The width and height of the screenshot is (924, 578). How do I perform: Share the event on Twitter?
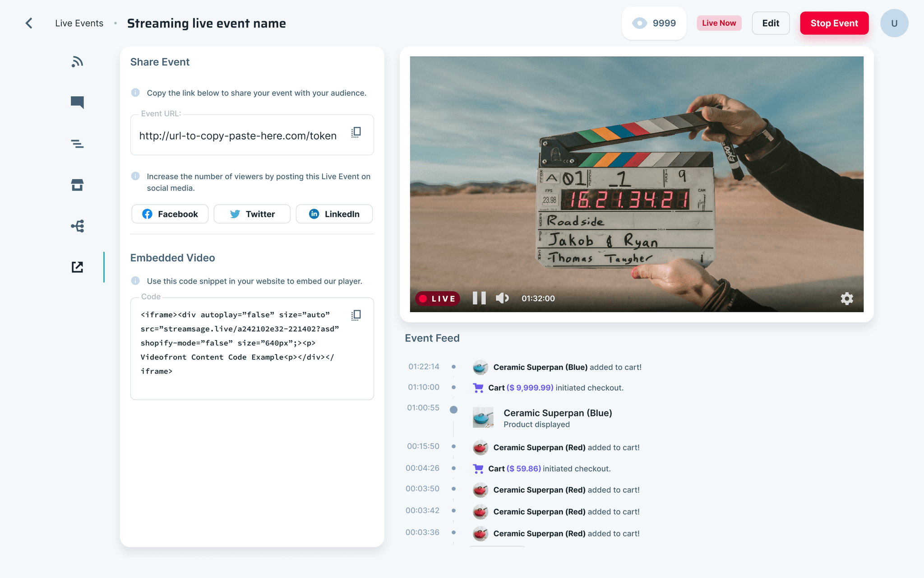pos(252,214)
